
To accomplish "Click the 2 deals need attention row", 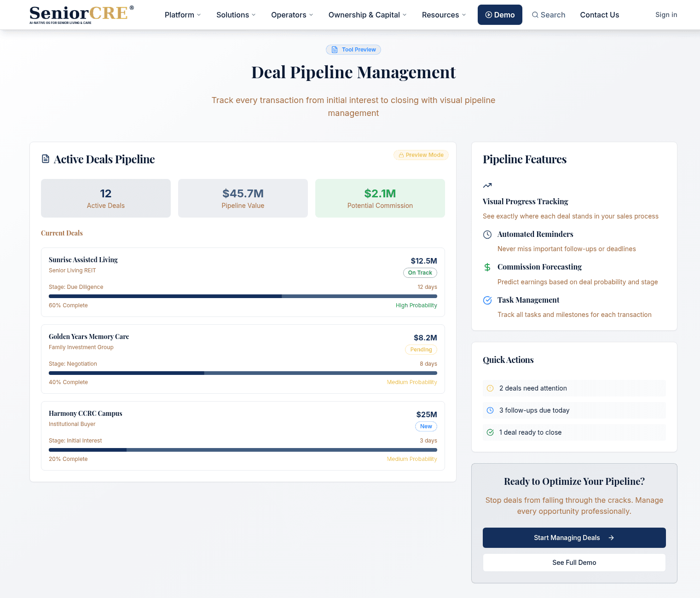I will [x=574, y=388].
